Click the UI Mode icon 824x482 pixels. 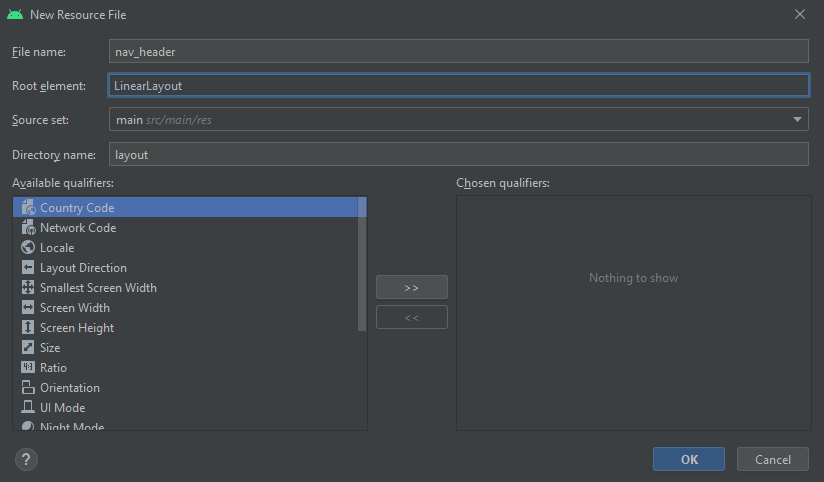tap(28, 407)
